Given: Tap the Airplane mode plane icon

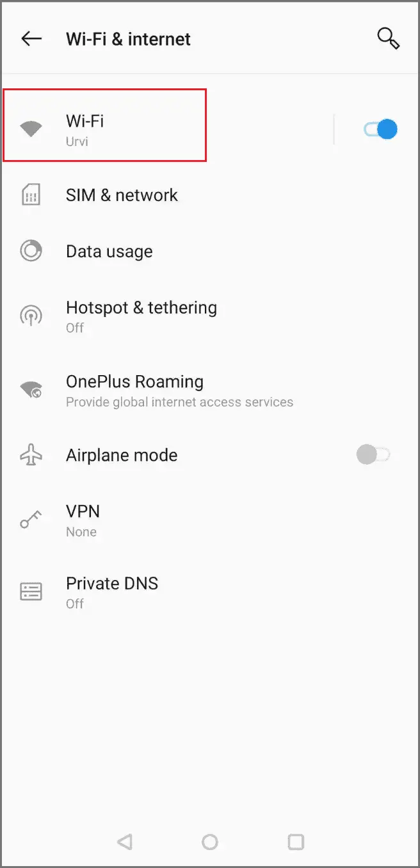Looking at the screenshot, I should 30,454.
